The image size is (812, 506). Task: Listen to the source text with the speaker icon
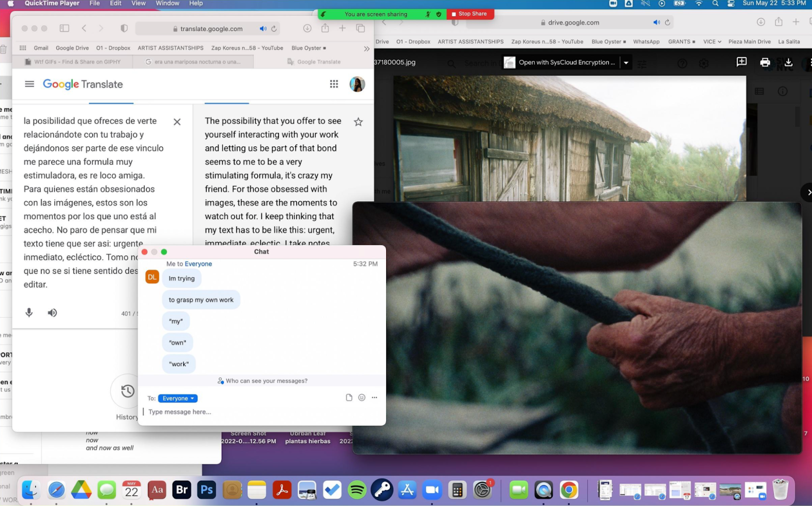[x=52, y=312]
